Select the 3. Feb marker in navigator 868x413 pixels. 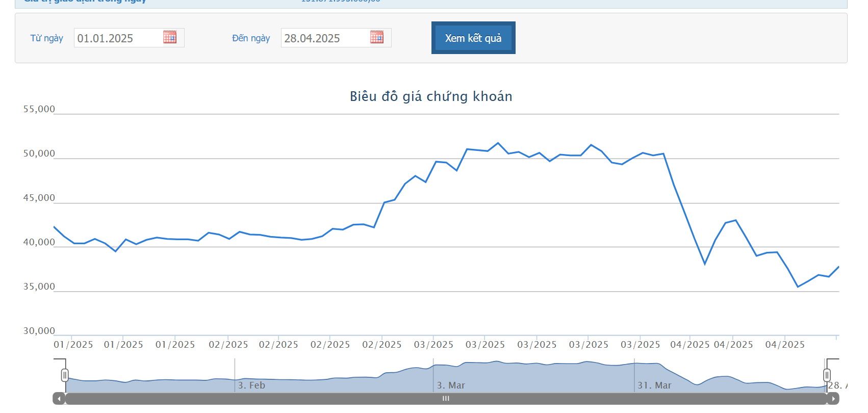[x=251, y=385]
